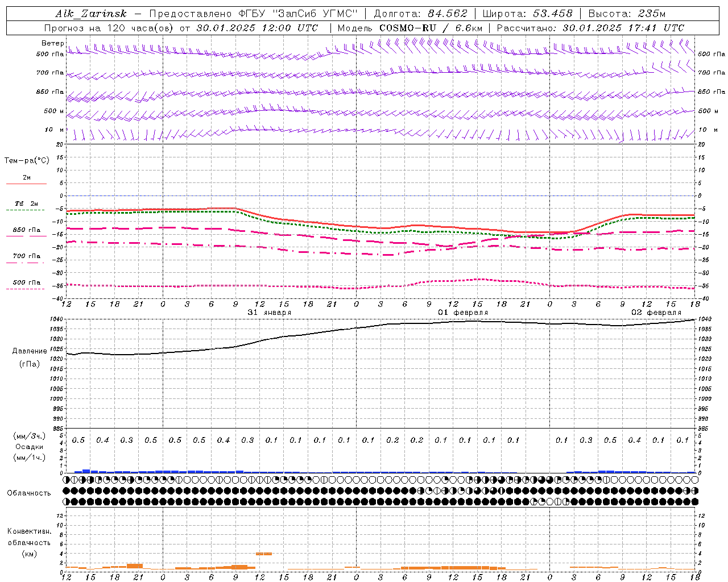Click the Осадки precipitation label
This screenshot has height=582, width=728.
(x=30, y=447)
